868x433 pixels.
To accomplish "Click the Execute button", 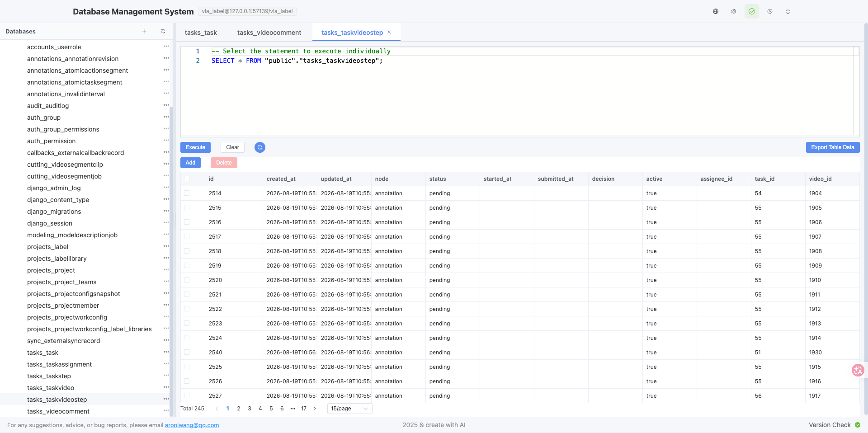I will tap(195, 147).
